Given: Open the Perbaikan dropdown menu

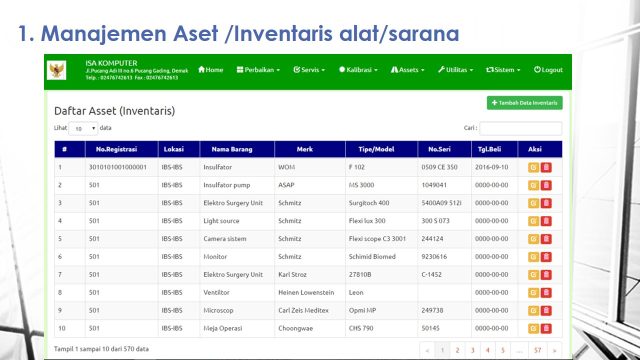Looking at the screenshot, I should point(258,70).
